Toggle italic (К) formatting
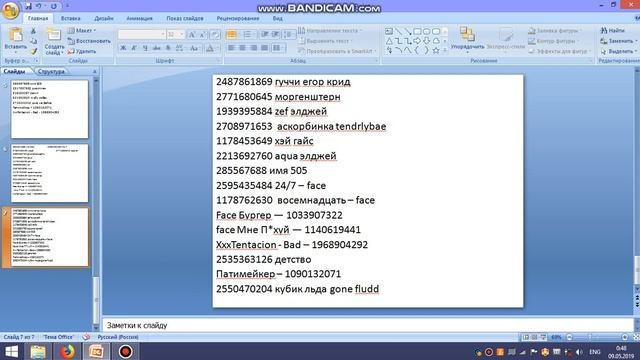This screenshot has width=640, height=360. (134, 48)
